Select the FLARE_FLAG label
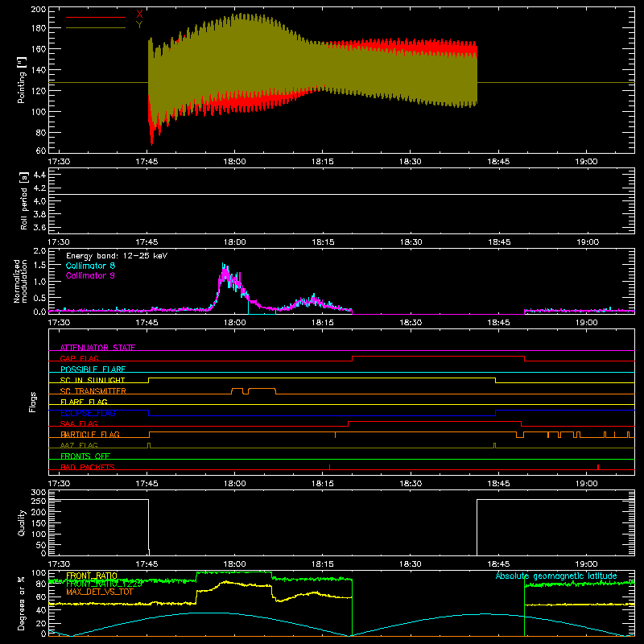This screenshot has height=644, width=644. coord(84,402)
